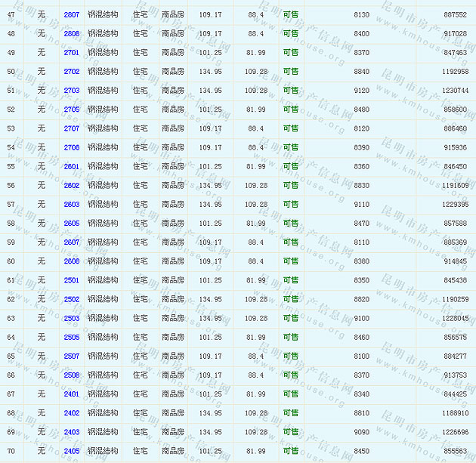The image size is (476, 463).
Task: Click room 2705 link
Action: pyautogui.click(x=72, y=110)
